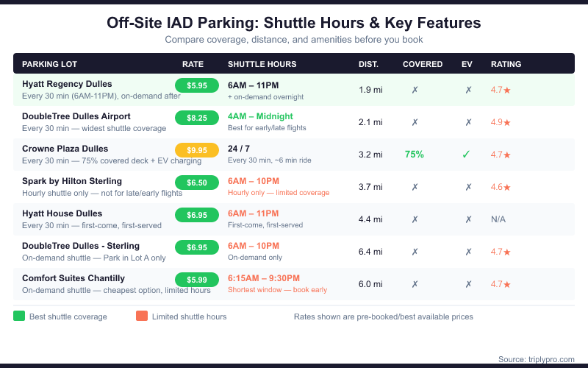
Task: Click the Shortest window — book early note
Action: pos(278,290)
